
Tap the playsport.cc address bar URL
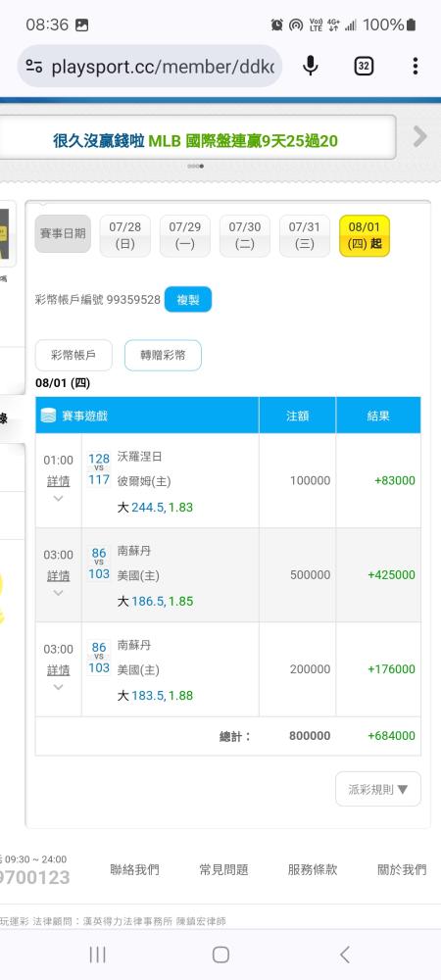pyautogui.click(x=163, y=67)
